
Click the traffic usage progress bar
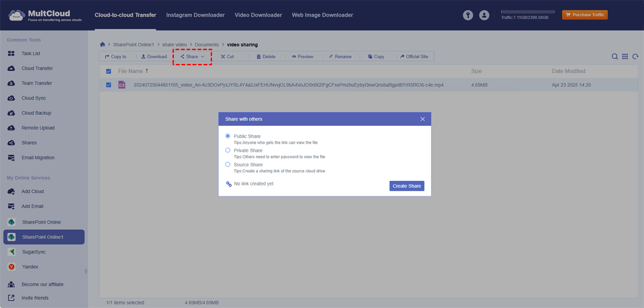click(x=528, y=11)
